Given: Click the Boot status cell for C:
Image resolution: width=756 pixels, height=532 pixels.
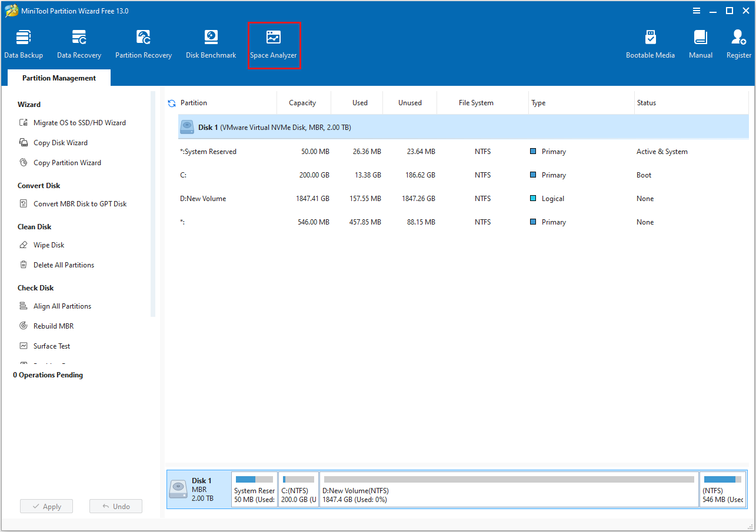Looking at the screenshot, I should (644, 175).
